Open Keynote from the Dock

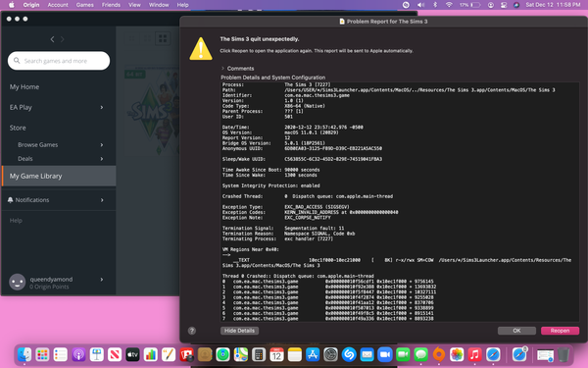(96, 354)
